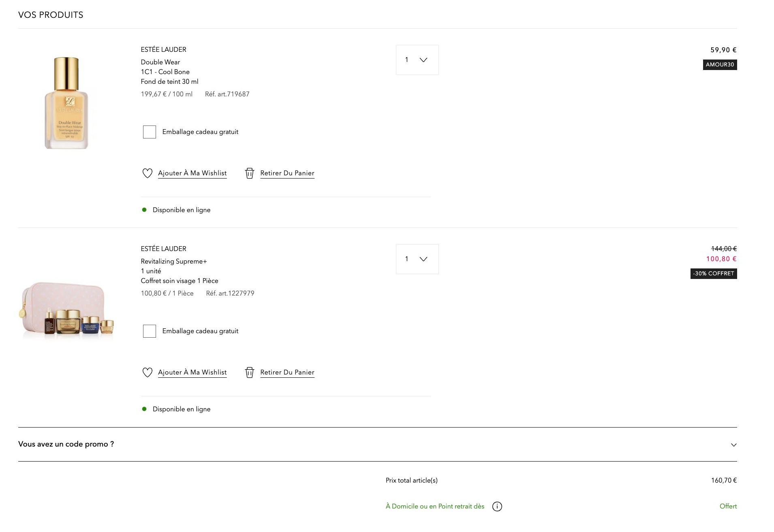Open the Double Wear foundation bottle thumbnail

coord(66,103)
